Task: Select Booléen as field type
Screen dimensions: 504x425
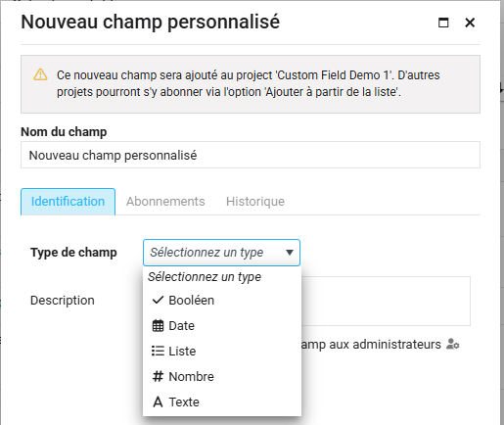Action: [x=222, y=301]
